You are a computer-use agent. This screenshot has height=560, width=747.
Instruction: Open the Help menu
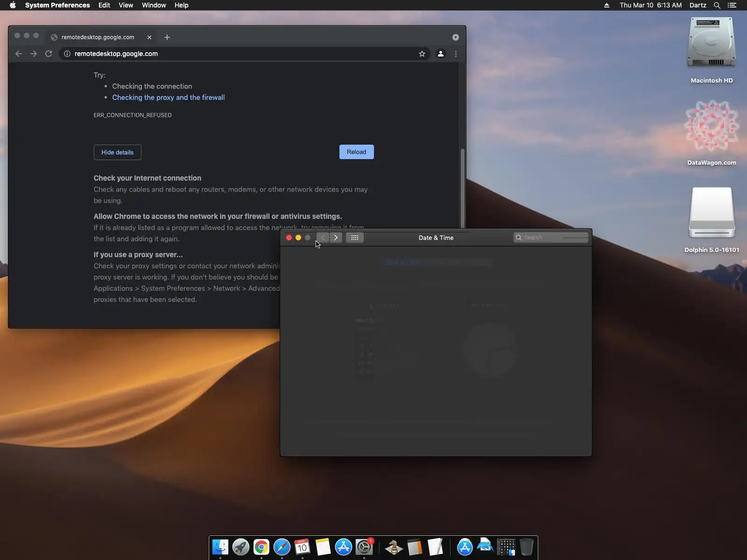(182, 5)
